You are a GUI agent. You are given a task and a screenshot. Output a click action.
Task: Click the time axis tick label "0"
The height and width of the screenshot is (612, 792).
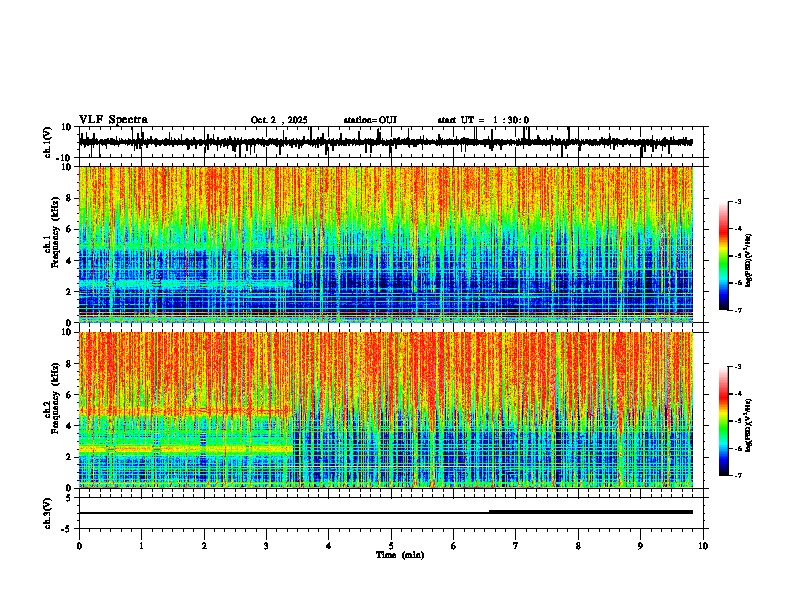tap(79, 546)
